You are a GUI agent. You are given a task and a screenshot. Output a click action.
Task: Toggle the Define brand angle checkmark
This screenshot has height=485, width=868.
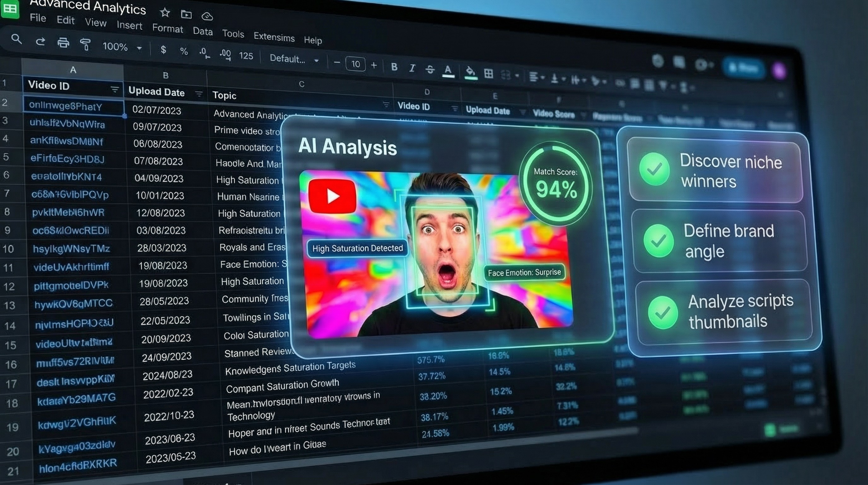[x=658, y=241]
